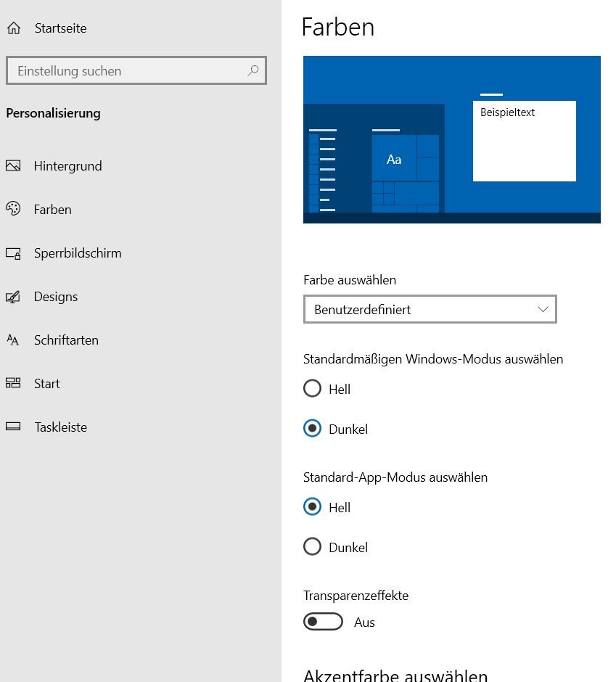Go to Hintergrund settings
Viewport: 616px width, 682px height.
click(x=68, y=166)
